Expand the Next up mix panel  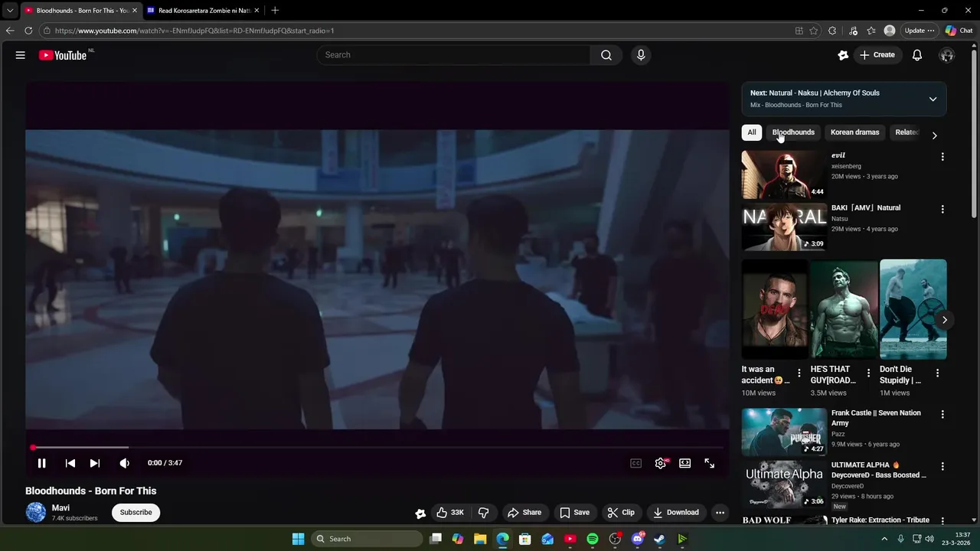(x=933, y=99)
